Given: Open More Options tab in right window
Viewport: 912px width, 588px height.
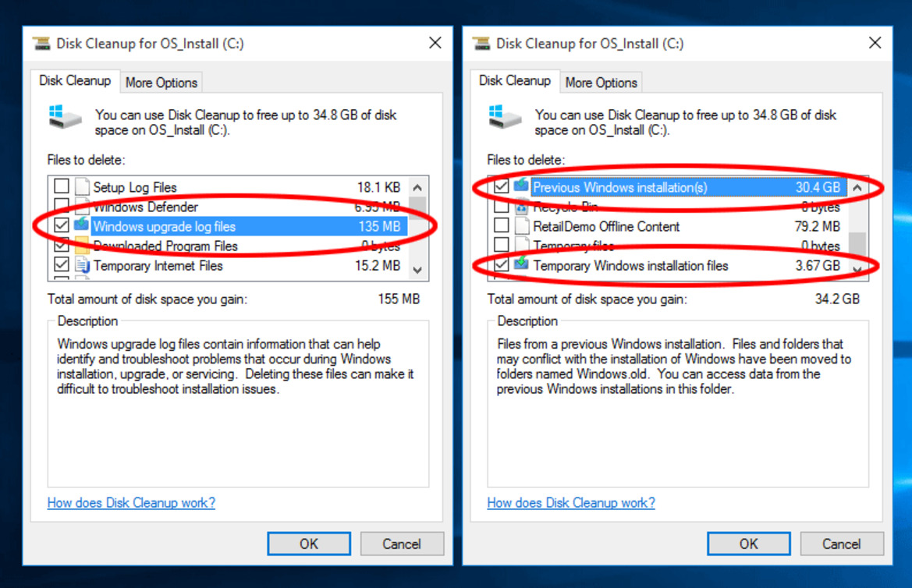Looking at the screenshot, I should (x=601, y=83).
